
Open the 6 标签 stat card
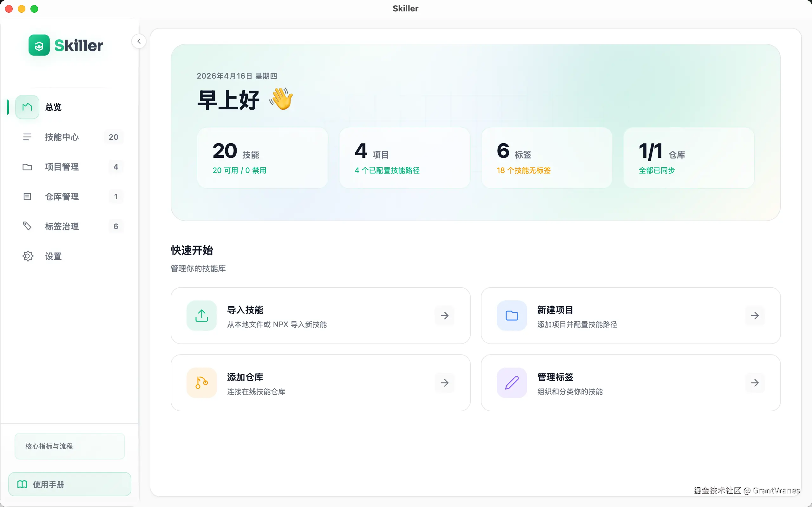(x=547, y=157)
